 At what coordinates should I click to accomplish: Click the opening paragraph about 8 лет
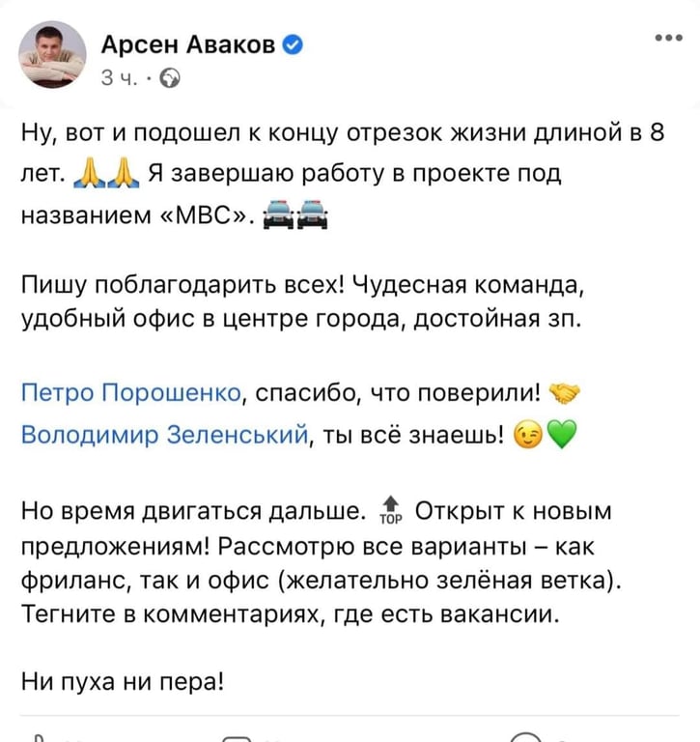pos(343,174)
